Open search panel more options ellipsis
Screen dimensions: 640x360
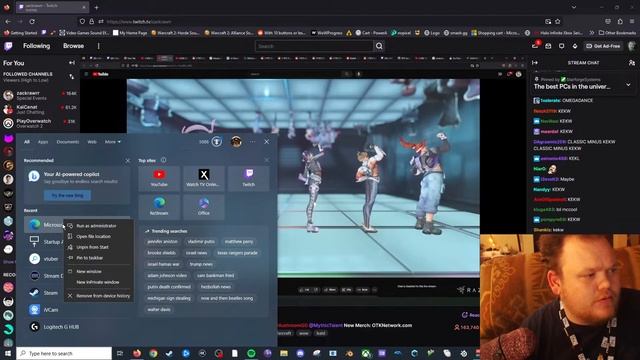pos(253,142)
